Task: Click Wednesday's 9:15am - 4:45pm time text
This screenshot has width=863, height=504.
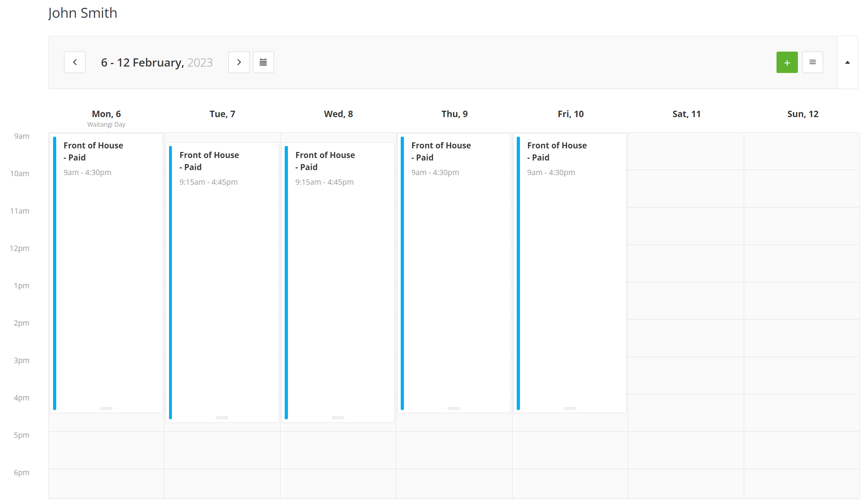Action: pos(325,182)
